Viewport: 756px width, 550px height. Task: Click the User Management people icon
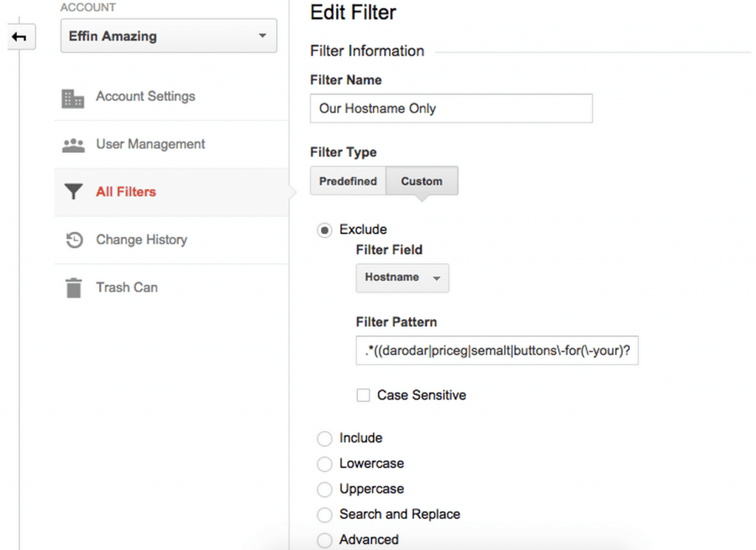click(x=73, y=145)
